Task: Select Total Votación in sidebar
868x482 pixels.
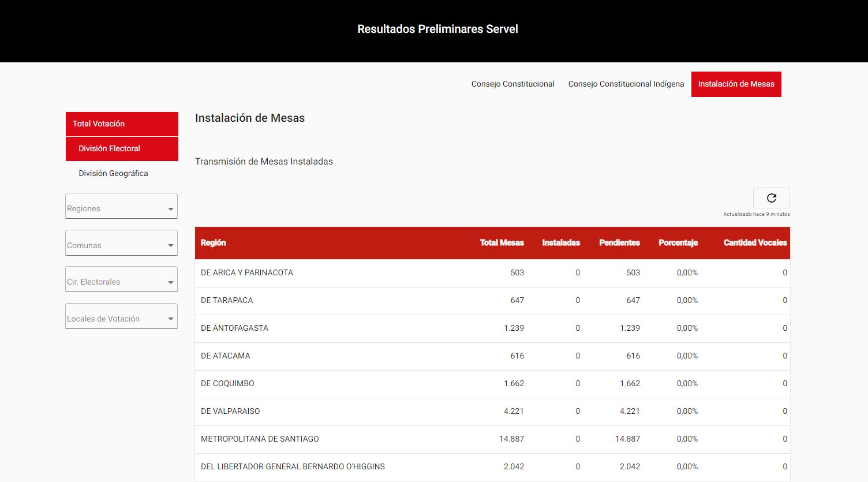Action: pos(122,124)
